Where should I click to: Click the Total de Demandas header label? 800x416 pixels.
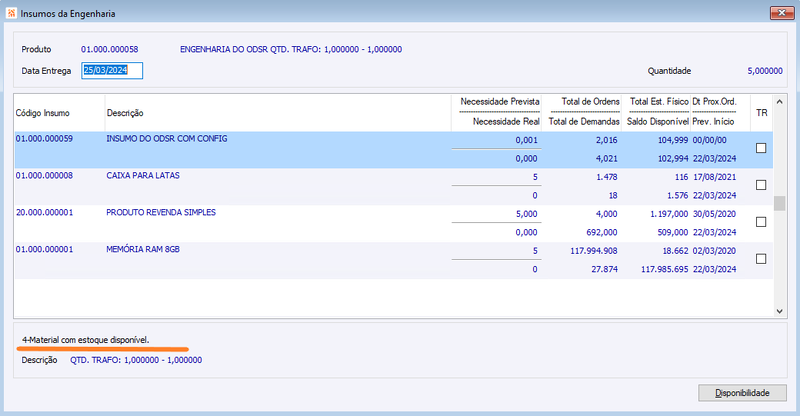[584, 121]
